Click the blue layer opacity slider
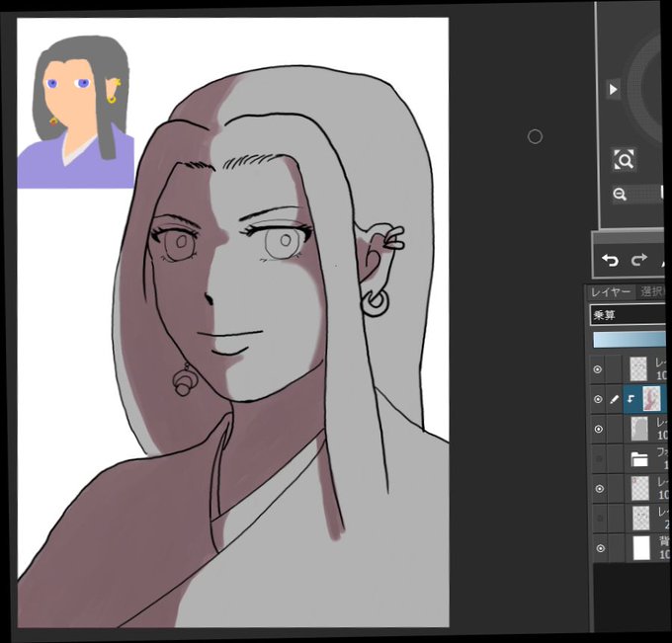 pyautogui.click(x=629, y=340)
